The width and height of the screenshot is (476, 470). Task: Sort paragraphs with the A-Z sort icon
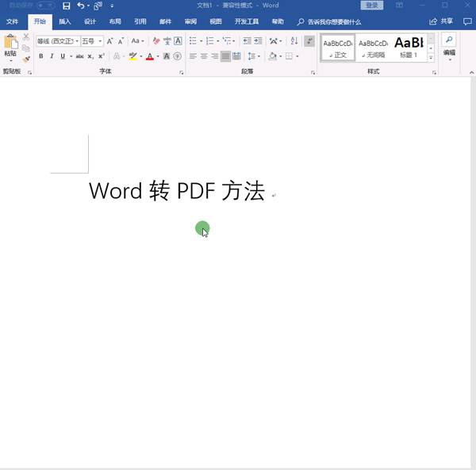pos(294,41)
